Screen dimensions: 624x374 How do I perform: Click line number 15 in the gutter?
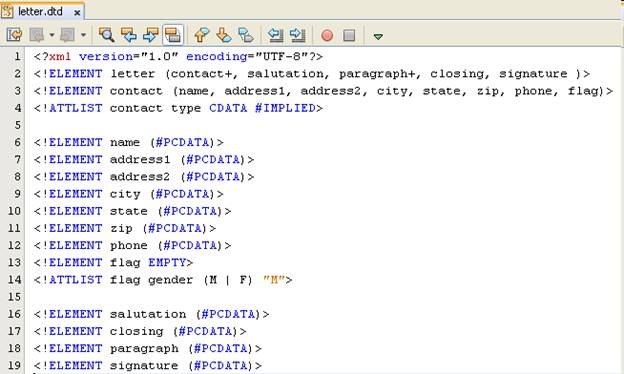14,297
